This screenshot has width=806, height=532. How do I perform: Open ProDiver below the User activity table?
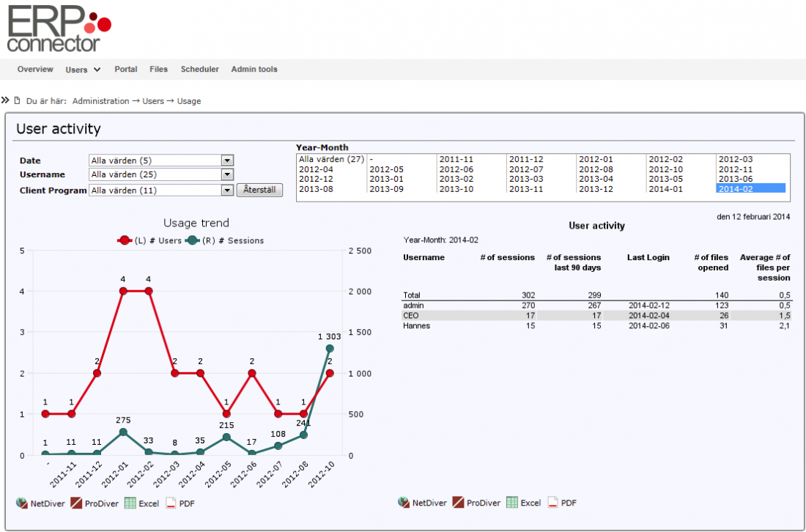[x=458, y=503]
